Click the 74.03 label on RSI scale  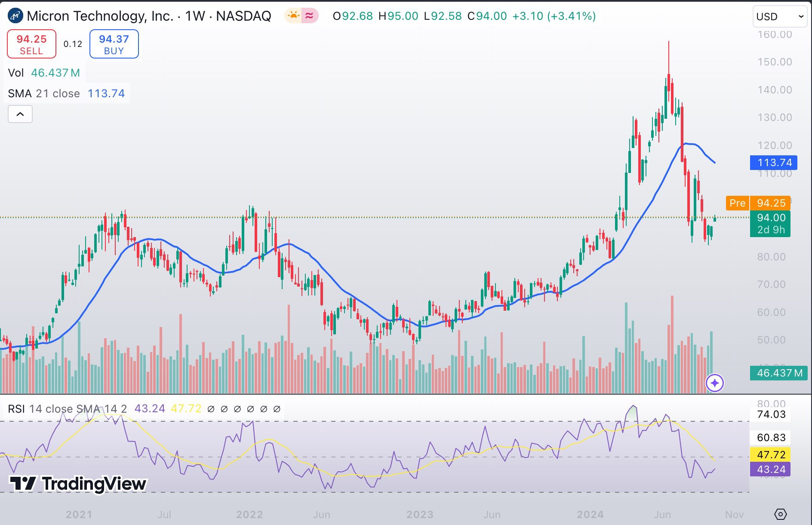click(x=771, y=414)
